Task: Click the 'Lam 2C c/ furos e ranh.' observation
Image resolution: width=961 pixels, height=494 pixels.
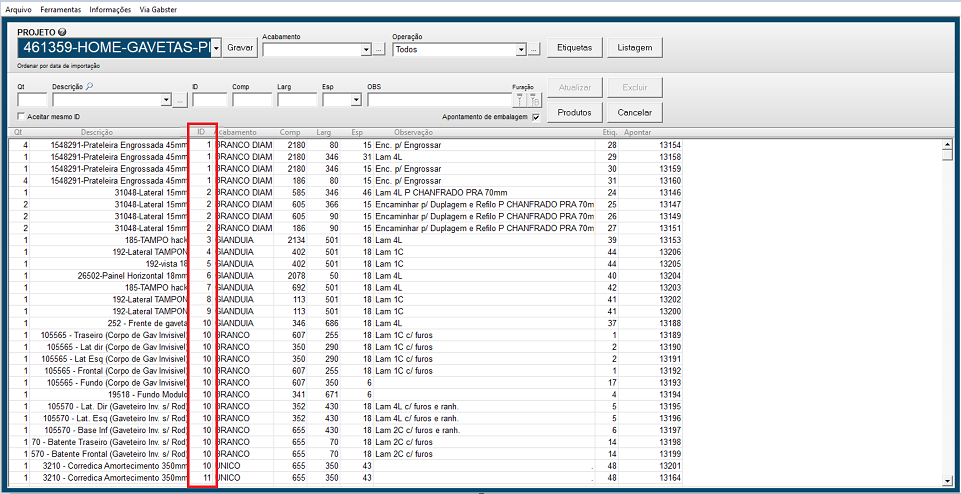Action: point(417,430)
